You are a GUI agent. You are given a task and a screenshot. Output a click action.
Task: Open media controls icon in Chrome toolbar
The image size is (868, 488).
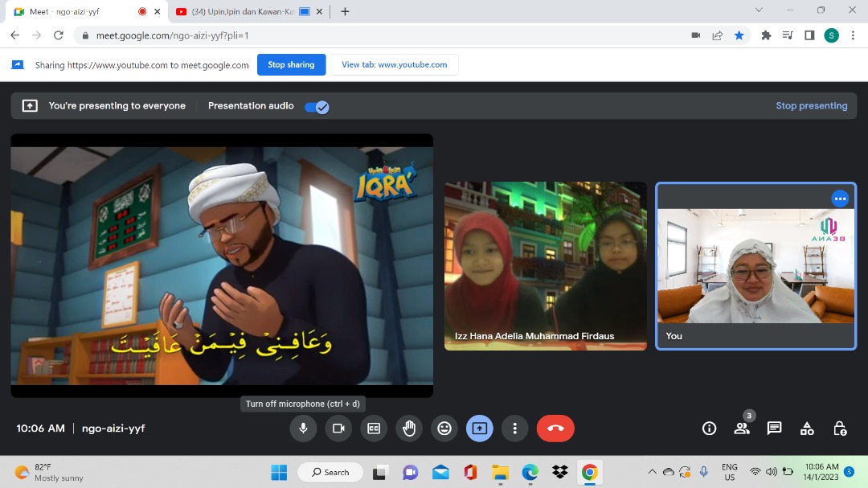[x=788, y=35]
